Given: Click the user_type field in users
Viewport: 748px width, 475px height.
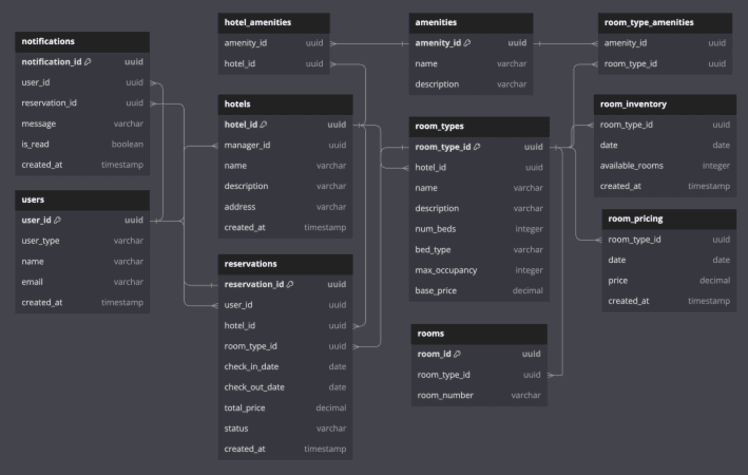Looking at the screenshot, I should click(x=83, y=241).
